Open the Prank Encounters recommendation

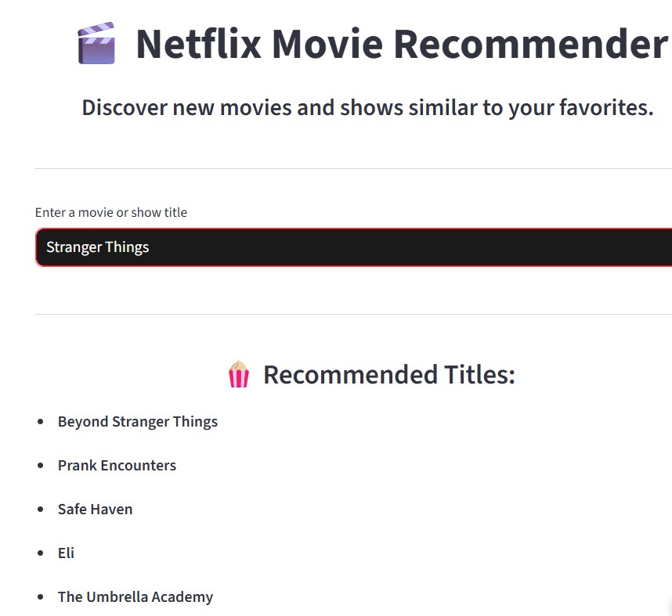pos(117,465)
